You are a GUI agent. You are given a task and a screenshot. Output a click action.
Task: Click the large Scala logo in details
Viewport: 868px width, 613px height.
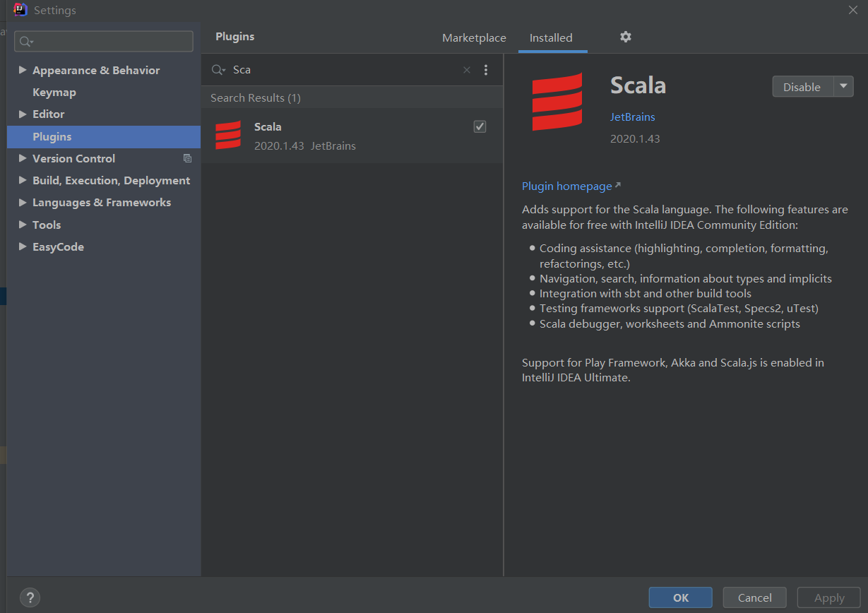coord(557,102)
